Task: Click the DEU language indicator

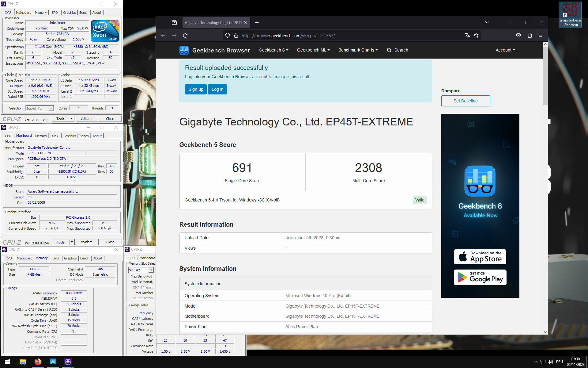Action: click(560, 362)
